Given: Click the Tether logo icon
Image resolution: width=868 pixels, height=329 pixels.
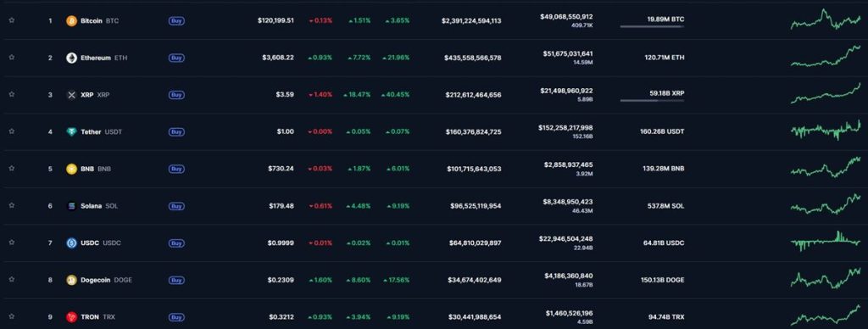Looking at the screenshot, I should point(71,131).
